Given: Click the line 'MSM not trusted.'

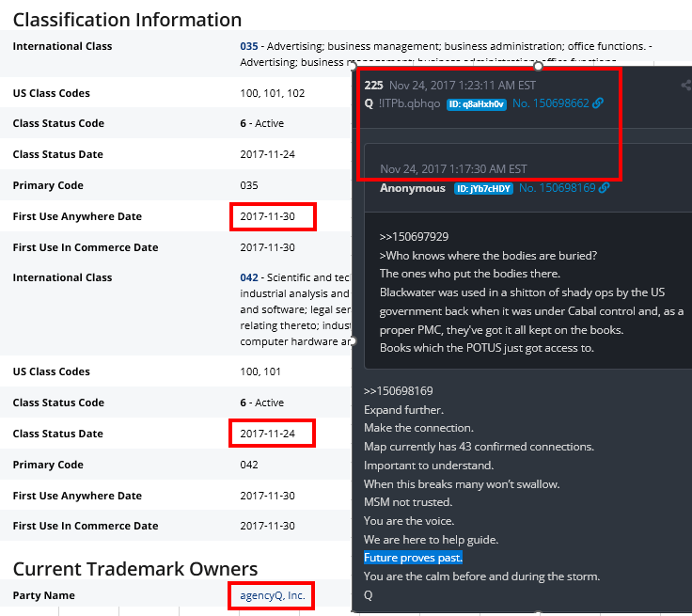Looking at the screenshot, I should click(x=408, y=502).
